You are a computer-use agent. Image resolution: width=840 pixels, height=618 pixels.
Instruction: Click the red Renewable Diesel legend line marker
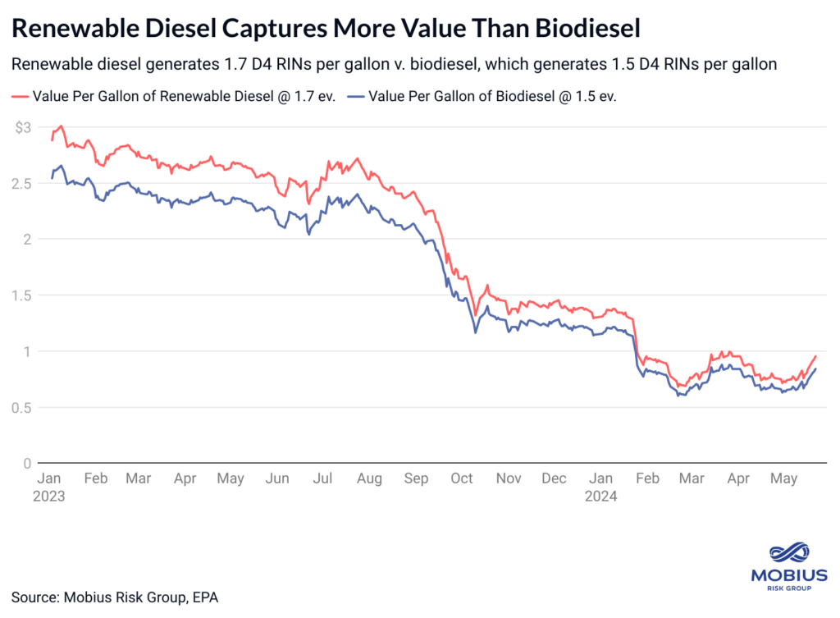coord(21,96)
